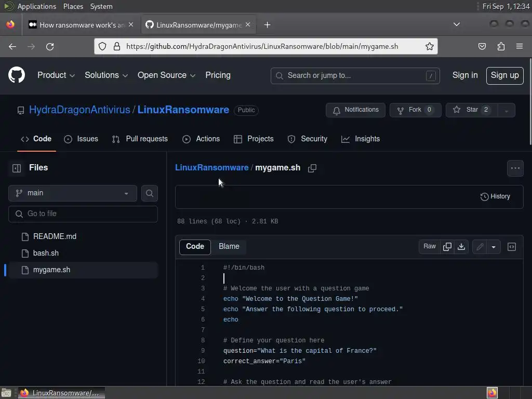View the Raw file button

click(430, 247)
